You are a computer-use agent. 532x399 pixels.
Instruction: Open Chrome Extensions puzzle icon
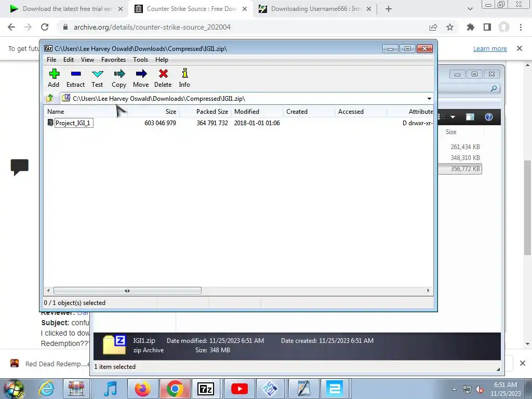point(470,27)
